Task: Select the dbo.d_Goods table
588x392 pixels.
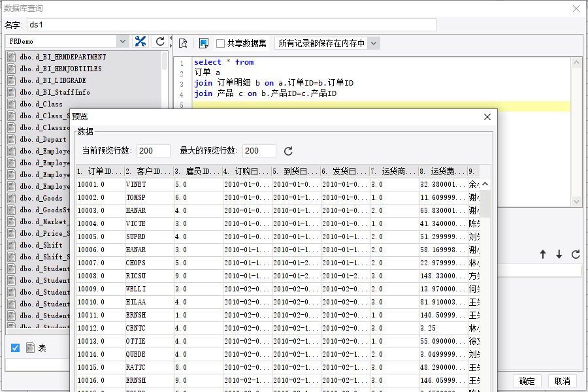Action: tap(41, 198)
